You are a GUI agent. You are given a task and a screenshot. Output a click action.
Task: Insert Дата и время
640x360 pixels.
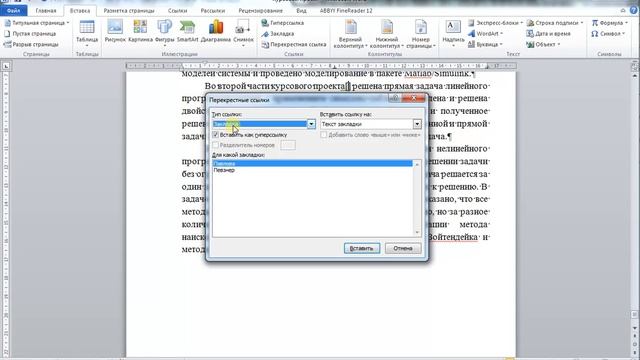click(549, 33)
